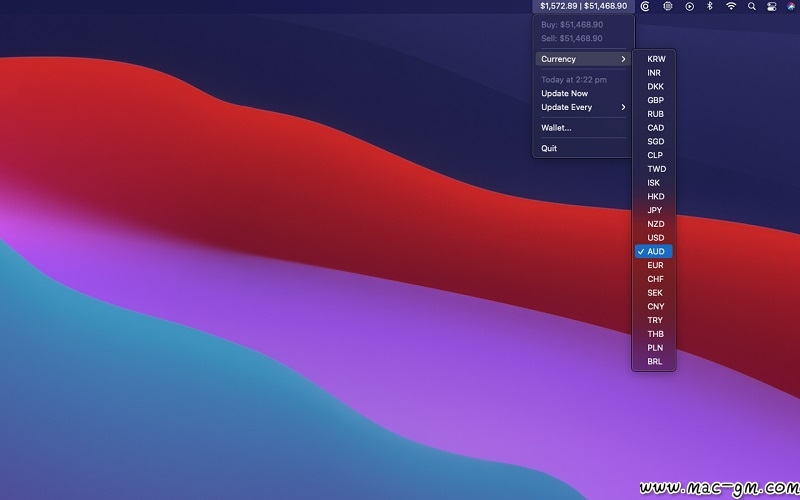Open Control Center icon
Viewport: 800px width, 500px height.
pos(771,6)
